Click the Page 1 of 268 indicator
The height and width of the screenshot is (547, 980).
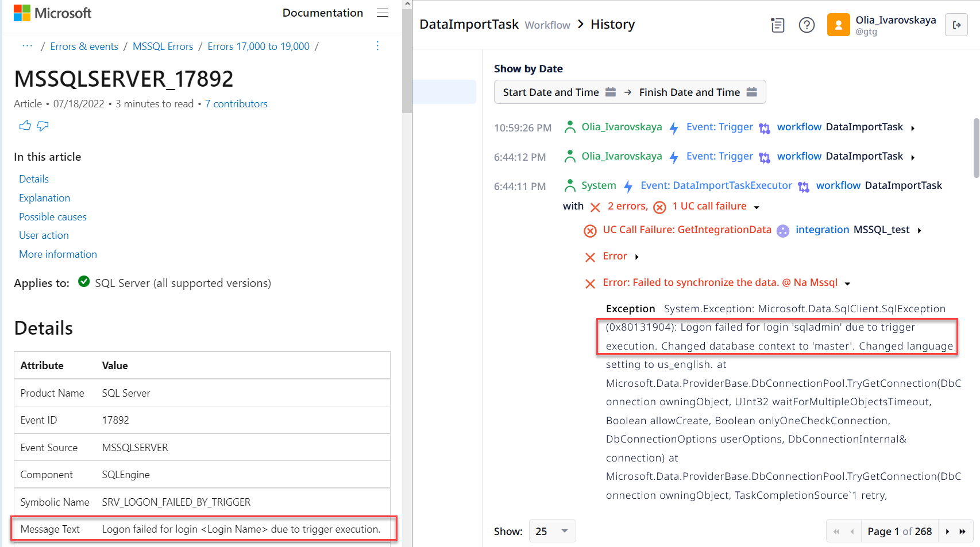pyautogui.click(x=900, y=532)
